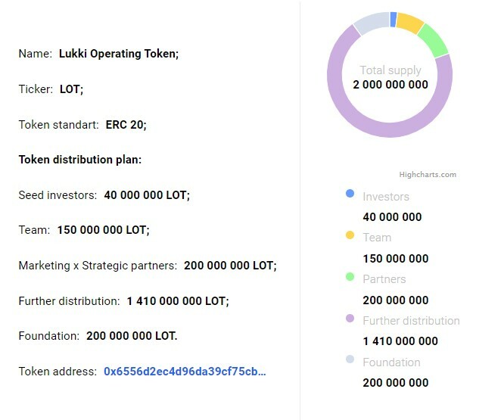Toggle the Partners series legend label
504x420 pixels.
(384, 279)
